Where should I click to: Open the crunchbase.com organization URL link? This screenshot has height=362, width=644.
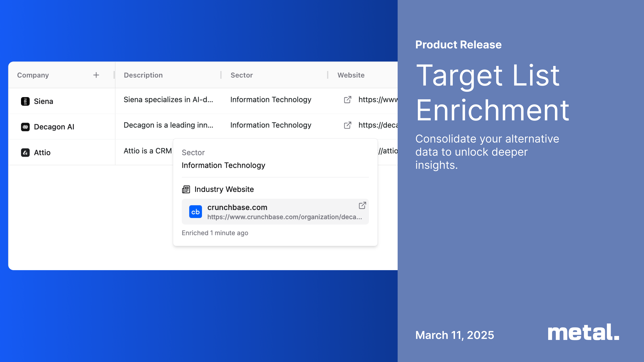click(284, 217)
